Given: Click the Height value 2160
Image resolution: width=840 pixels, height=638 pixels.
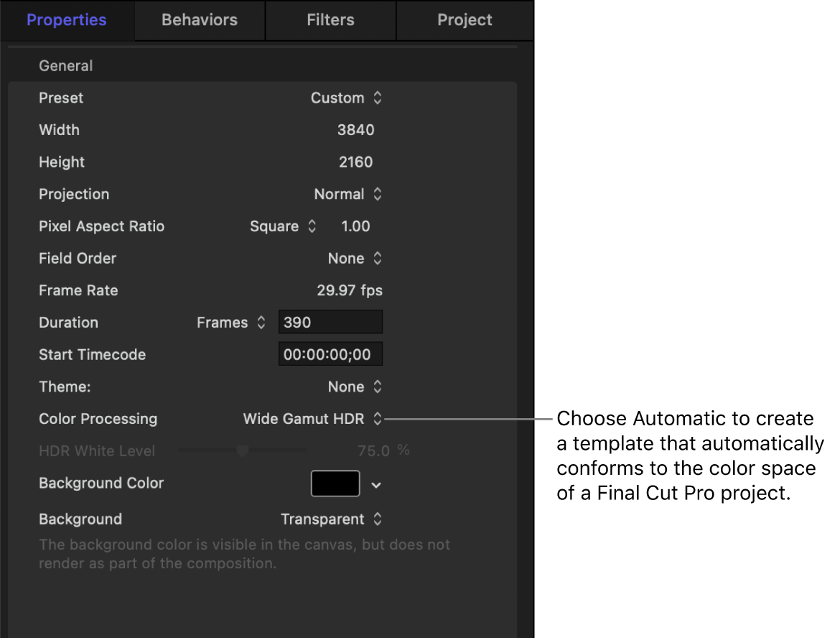Looking at the screenshot, I should (x=355, y=162).
